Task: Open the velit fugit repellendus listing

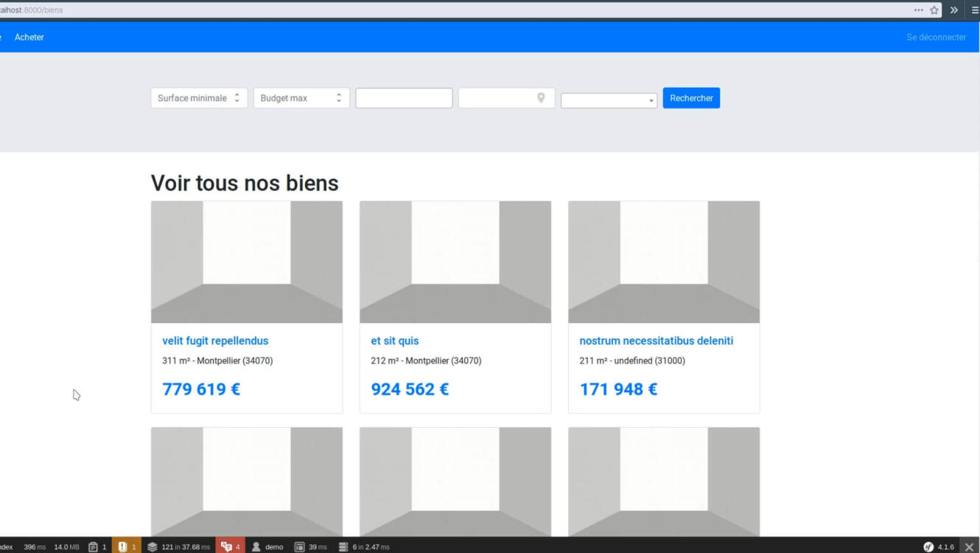Action: [x=215, y=341]
